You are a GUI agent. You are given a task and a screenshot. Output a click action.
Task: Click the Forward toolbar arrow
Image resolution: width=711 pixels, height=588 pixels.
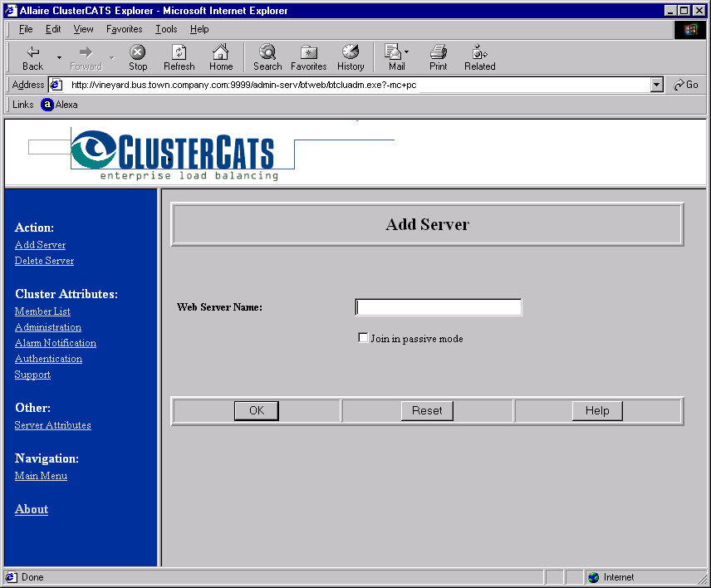(86, 57)
